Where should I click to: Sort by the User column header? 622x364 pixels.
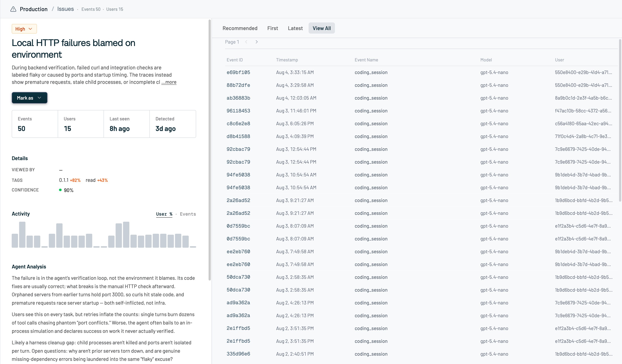[x=559, y=60]
